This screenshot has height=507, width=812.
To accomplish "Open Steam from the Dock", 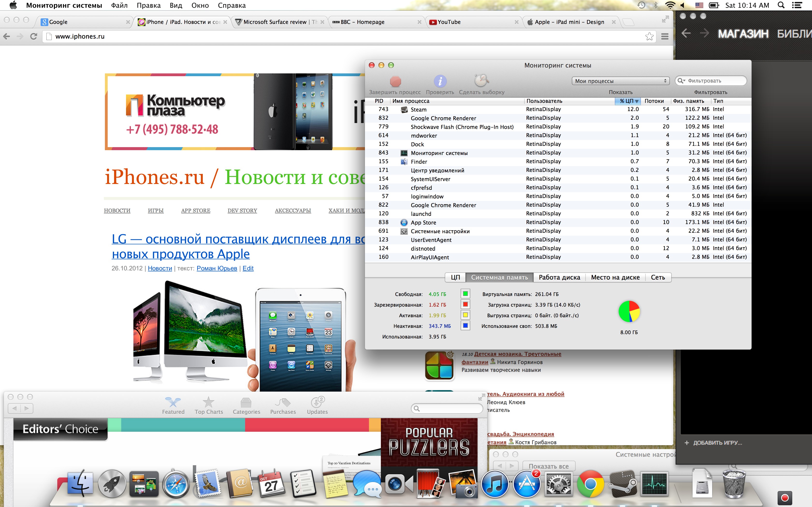I will (623, 484).
